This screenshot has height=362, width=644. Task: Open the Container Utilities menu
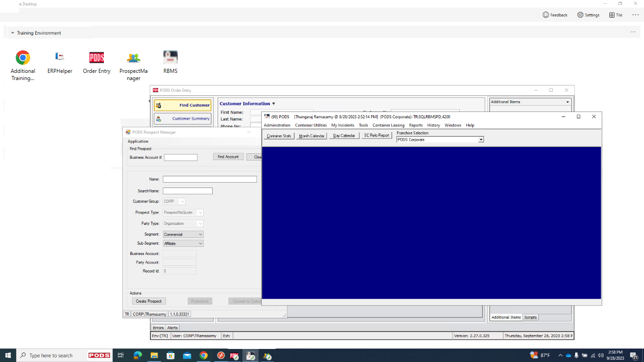click(311, 125)
